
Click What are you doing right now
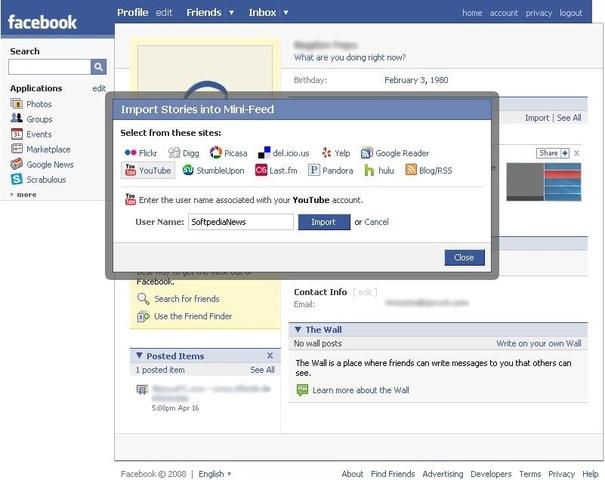[350, 57]
